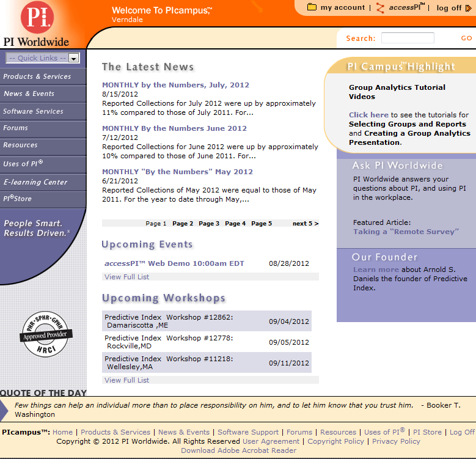
Task: Click Group Analytics Tutorial Videos title
Action: click(397, 92)
